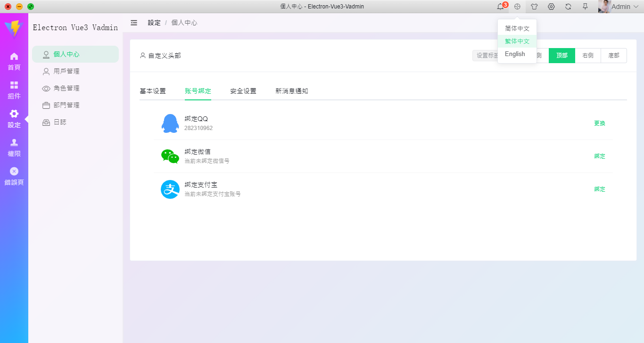This screenshot has height=343, width=644.
Task: Toggle the sidebar with the hamburger icon
Action: [x=134, y=22]
